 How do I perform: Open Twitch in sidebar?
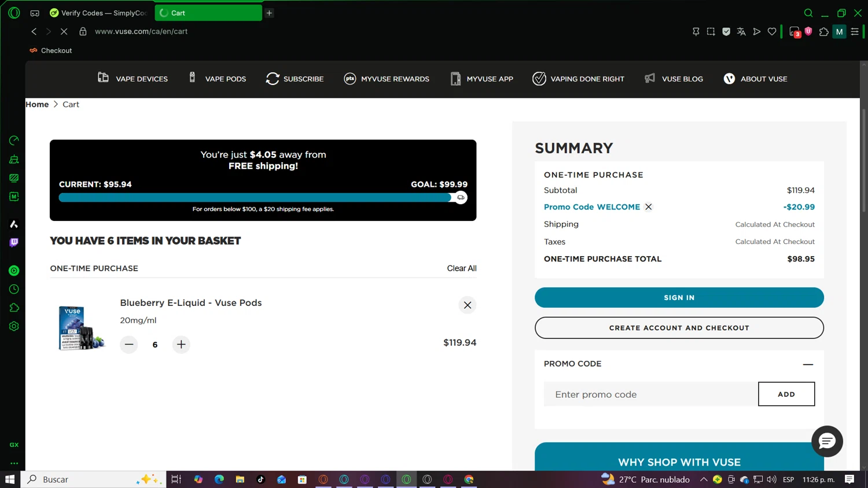14,243
